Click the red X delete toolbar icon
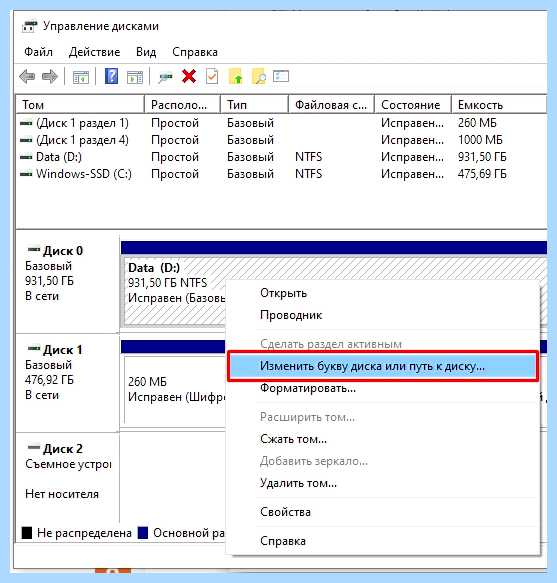The height and width of the screenshot is (583, 557). click(189, 77)
